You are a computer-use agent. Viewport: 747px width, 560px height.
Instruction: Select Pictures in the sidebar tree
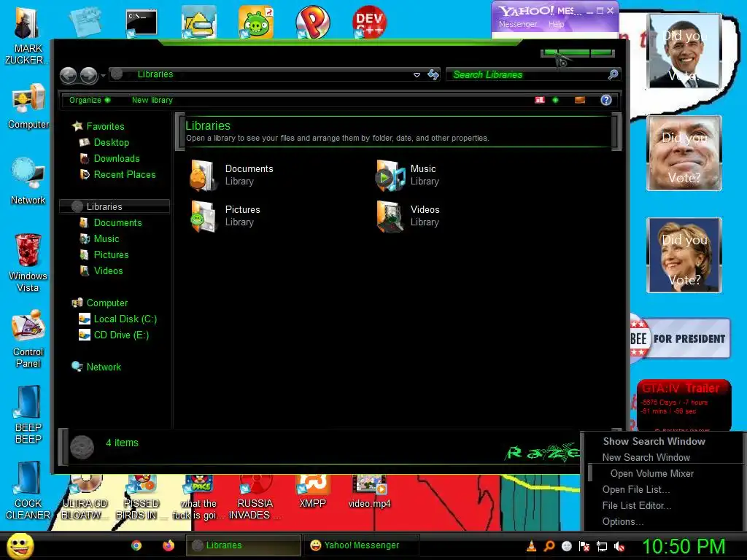(111, 254)
